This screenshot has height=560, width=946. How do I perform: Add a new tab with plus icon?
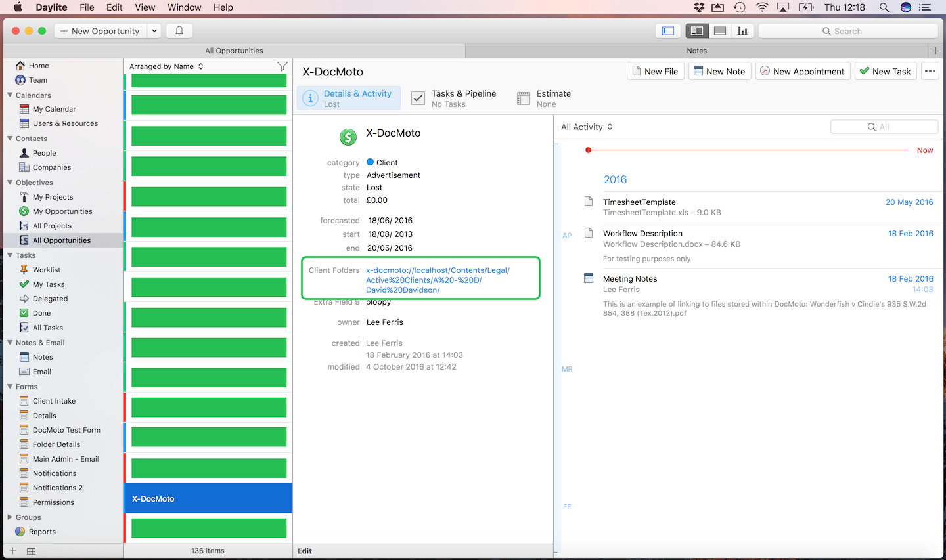(x=935, y=51)
